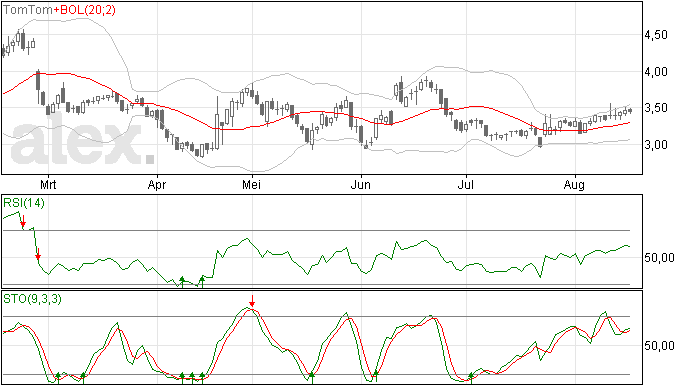Click the Mei month label on time axis
Image resolution: width=690 pixels, height=387 pixels.
251,184
